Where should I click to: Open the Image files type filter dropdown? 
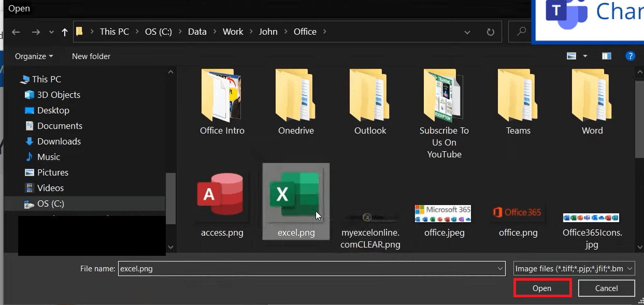coord(574,269)
